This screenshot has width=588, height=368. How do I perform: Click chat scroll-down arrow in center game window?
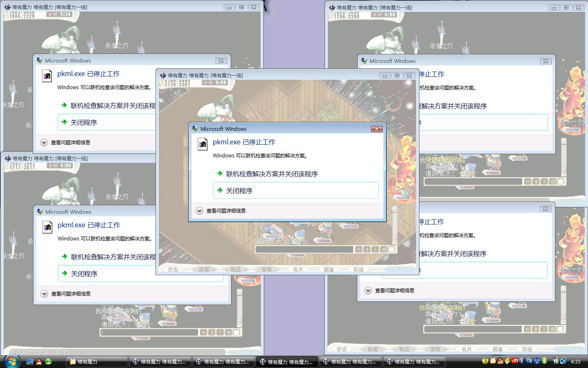point(394,242)
